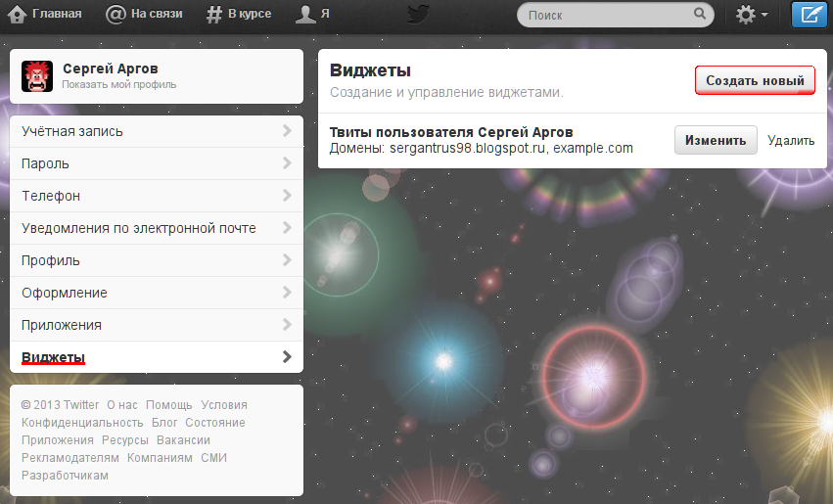Click the chevron on Виджеты row

tap(287, 357)
